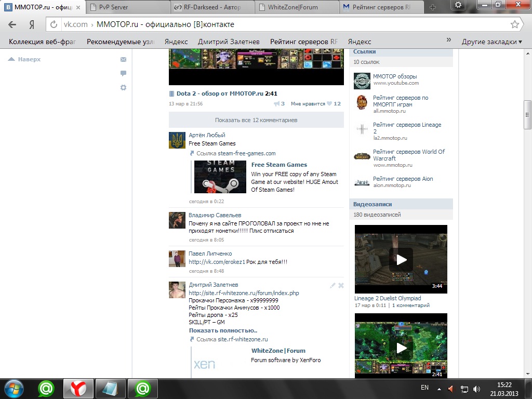532x399 pixels.
Task: Open browser settings gear icon
Action: click(x=458, y=5)
